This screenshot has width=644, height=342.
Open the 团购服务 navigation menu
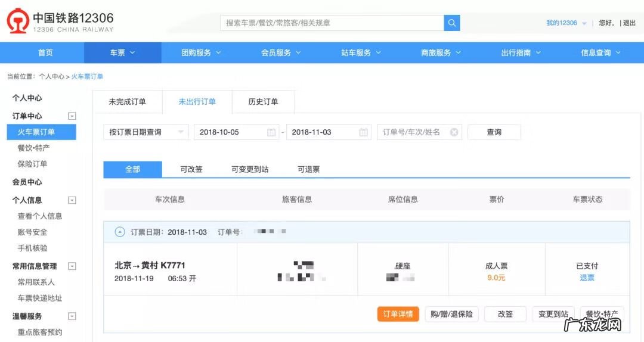tap(202, 52)
